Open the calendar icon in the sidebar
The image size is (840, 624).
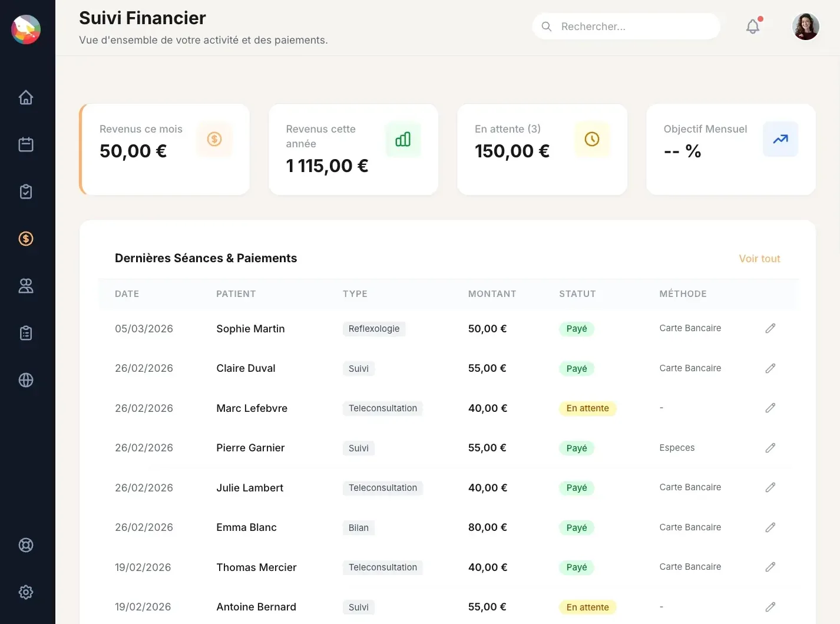coord(26,144)
